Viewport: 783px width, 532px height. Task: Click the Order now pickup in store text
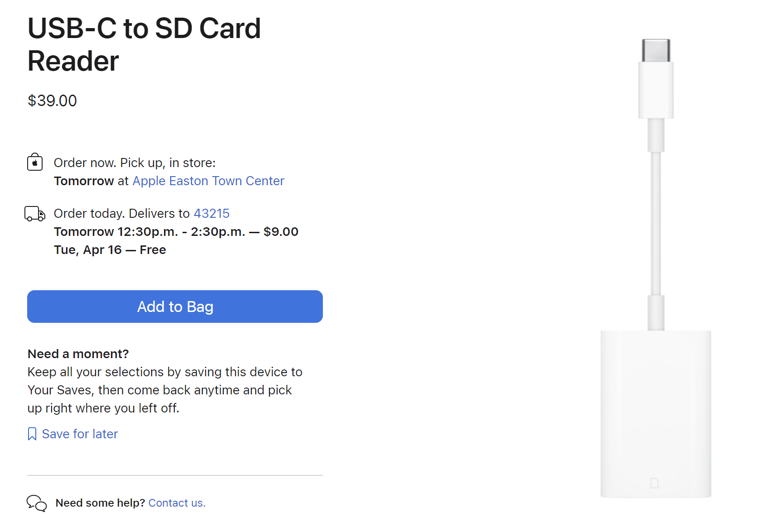(x=135, y=163)
